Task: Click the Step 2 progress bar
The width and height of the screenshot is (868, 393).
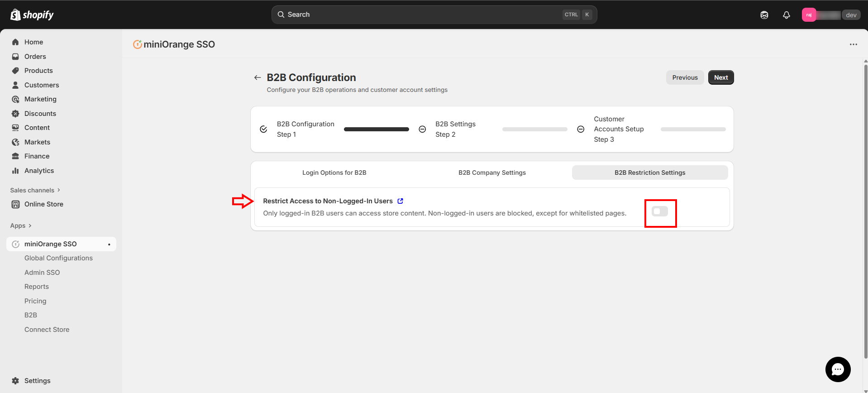Action: pos(535,129)
